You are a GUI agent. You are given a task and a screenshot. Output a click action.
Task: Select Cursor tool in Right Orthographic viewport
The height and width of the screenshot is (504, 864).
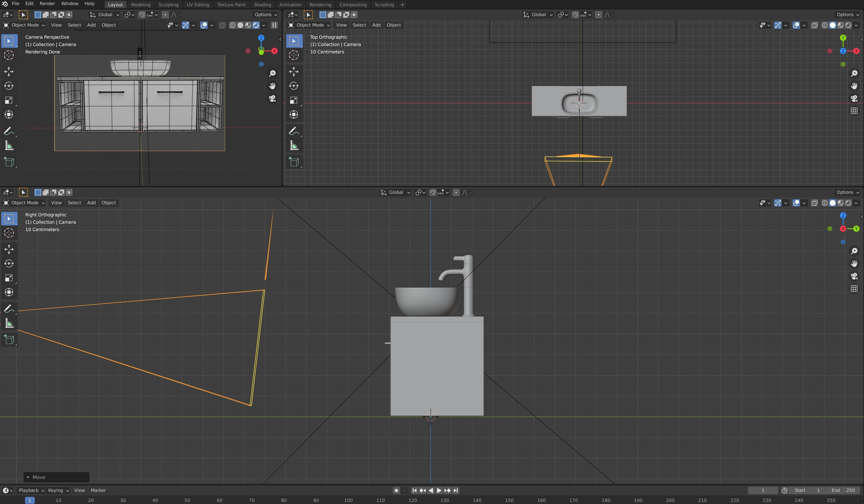click(9, 233)
